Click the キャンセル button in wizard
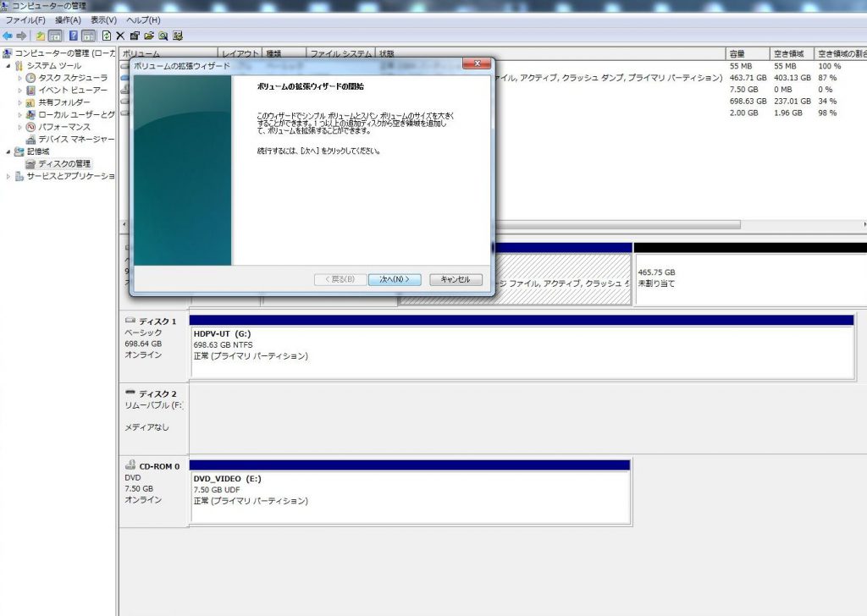Screen dimensions: 867x616 click(x=456, y=279)
